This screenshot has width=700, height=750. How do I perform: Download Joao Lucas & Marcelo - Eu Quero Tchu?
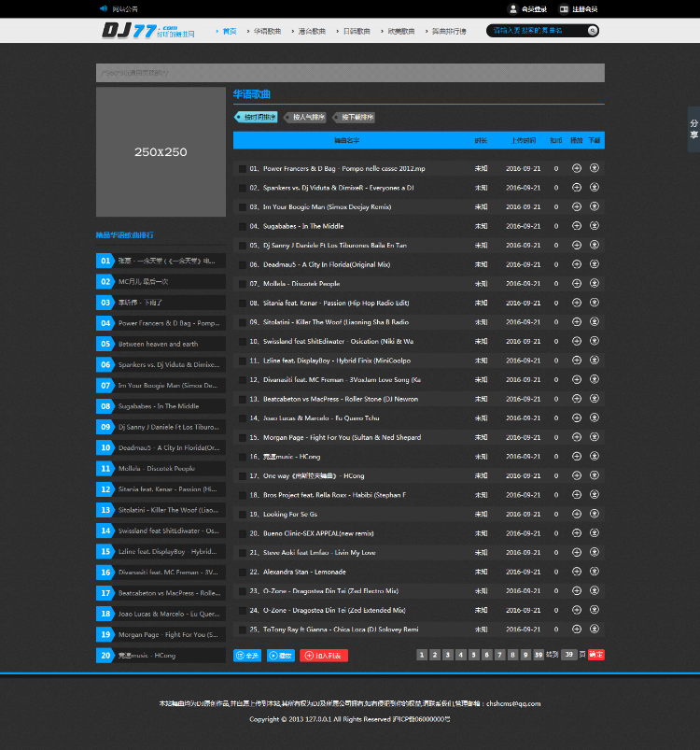tap(595, 418)
